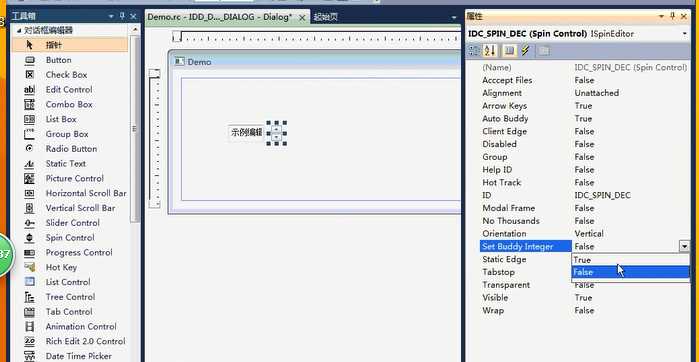The width and height of the screenshot is (699, 362).
Task: Select the spin control in dialog
Action: pyautogui.click(x=276, y=133)
